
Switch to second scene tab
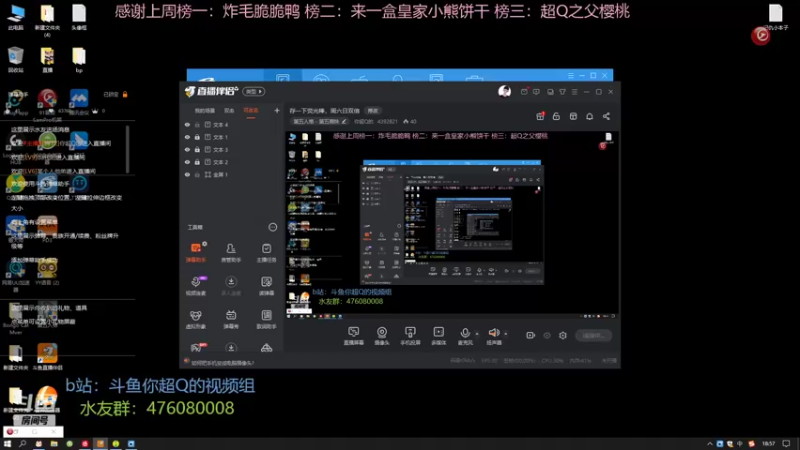pos(229,110)
